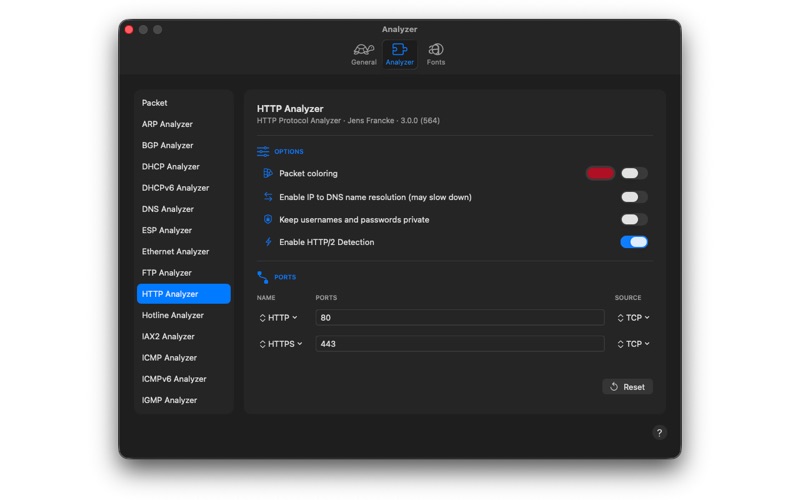Select FTP Analyzer in the sidebar

[184, 273]
